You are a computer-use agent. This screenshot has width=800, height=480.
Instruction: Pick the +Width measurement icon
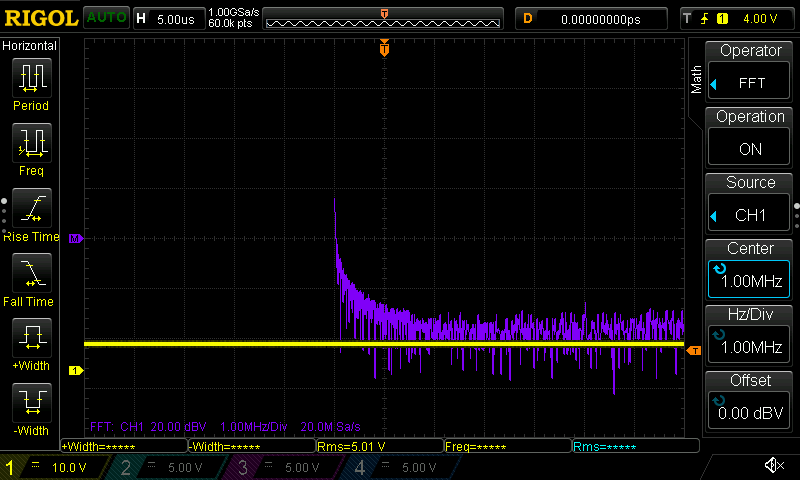[31, 338]
